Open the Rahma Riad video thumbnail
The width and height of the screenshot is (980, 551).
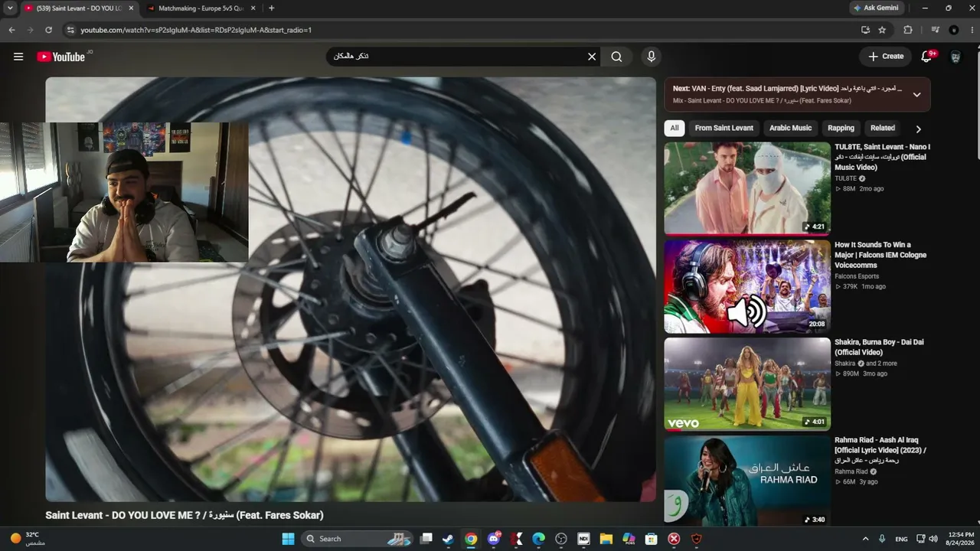(x=747, y=481)
